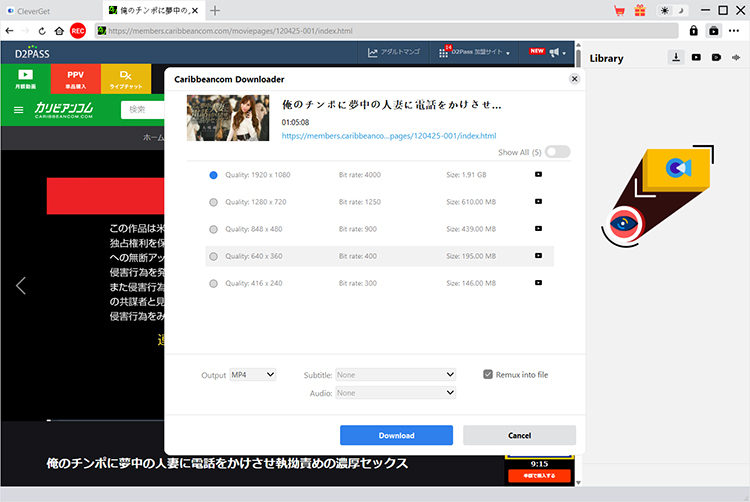
Task: Click the red REC record button
Action: pyautogui.click(x=78, y=31)
